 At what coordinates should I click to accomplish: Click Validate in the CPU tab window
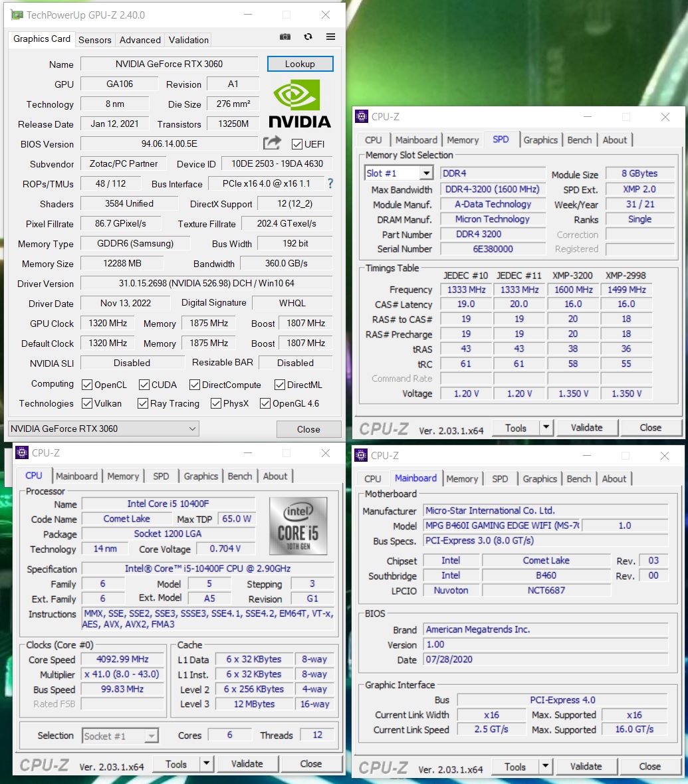(x=247, y=764)
